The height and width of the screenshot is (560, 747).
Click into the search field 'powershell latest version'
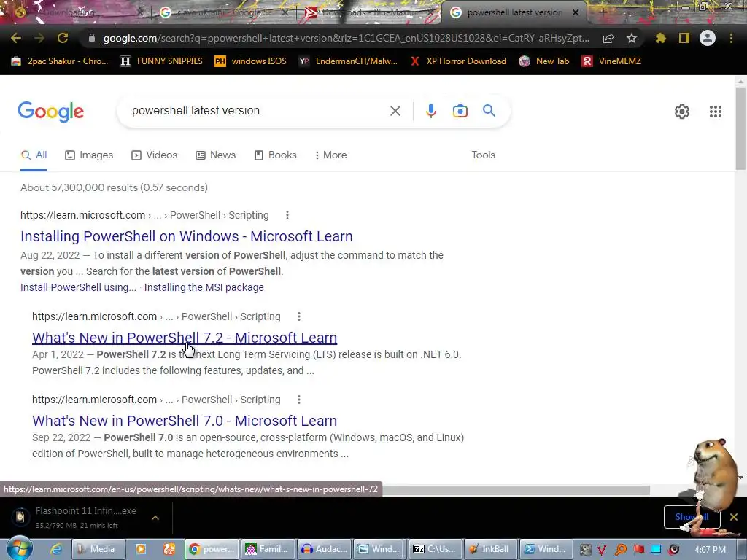pyautogui.click(x=258, y=111)
